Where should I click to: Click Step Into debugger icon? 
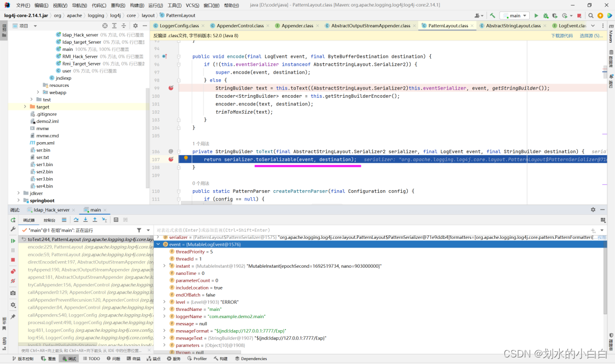85,220
